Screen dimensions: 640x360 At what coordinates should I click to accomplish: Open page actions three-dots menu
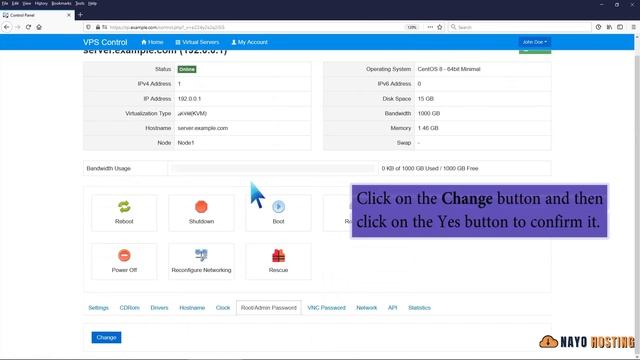pos(430,27)
